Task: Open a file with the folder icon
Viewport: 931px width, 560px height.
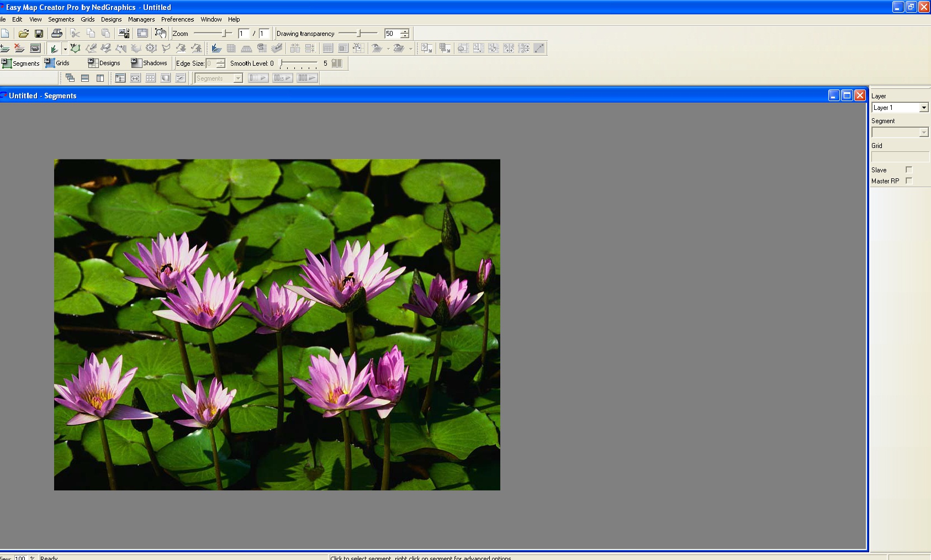Action: tap(23, 33)
